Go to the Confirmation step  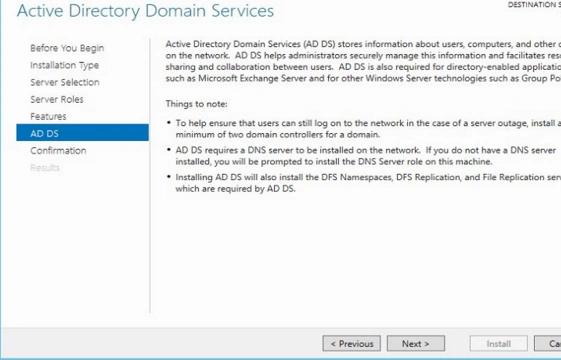coord(58,151)
